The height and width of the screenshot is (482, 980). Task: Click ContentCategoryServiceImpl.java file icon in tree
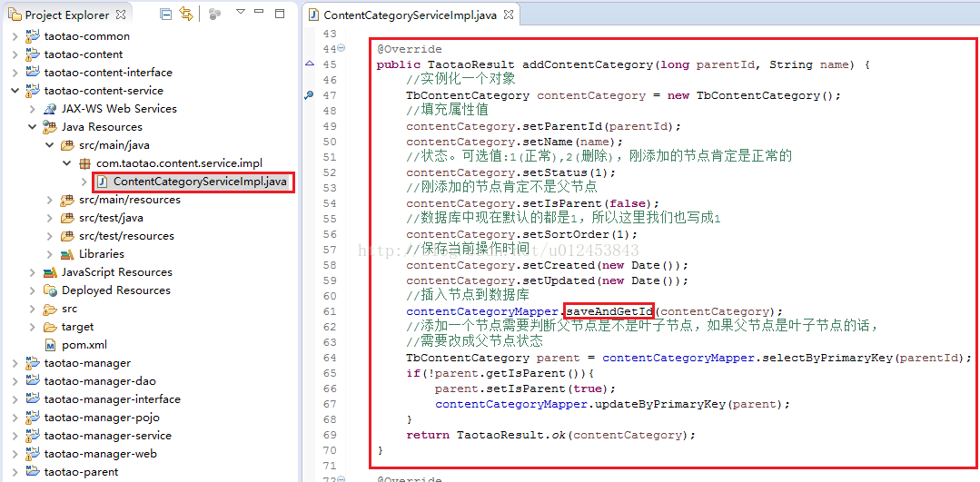pos(103,182)
